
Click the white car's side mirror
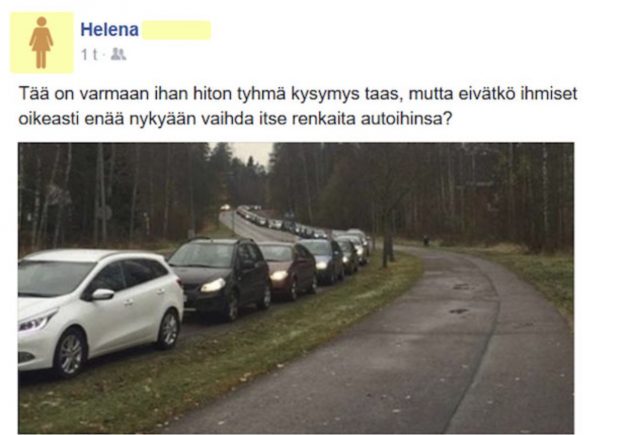click(x=102, y=294)
